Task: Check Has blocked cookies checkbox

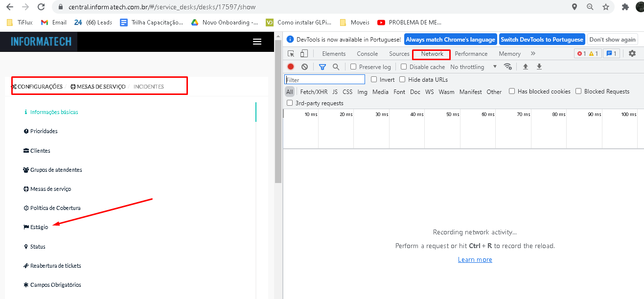Action: 512,91
